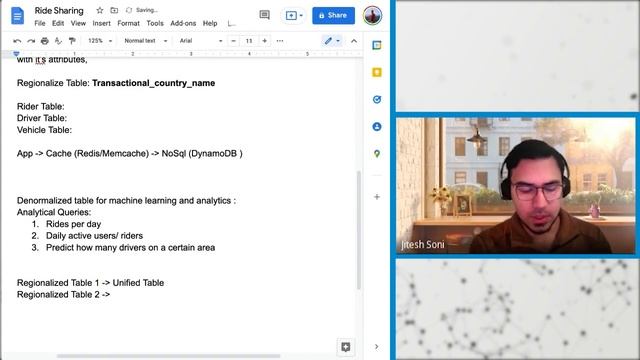
Task: Click the font size 11 field
Action: [249, 41]
